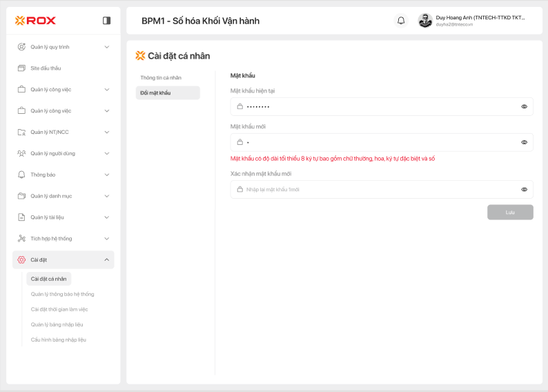
Task: Click the Quản lý tài liệu document icon
Action: [21, 217]
